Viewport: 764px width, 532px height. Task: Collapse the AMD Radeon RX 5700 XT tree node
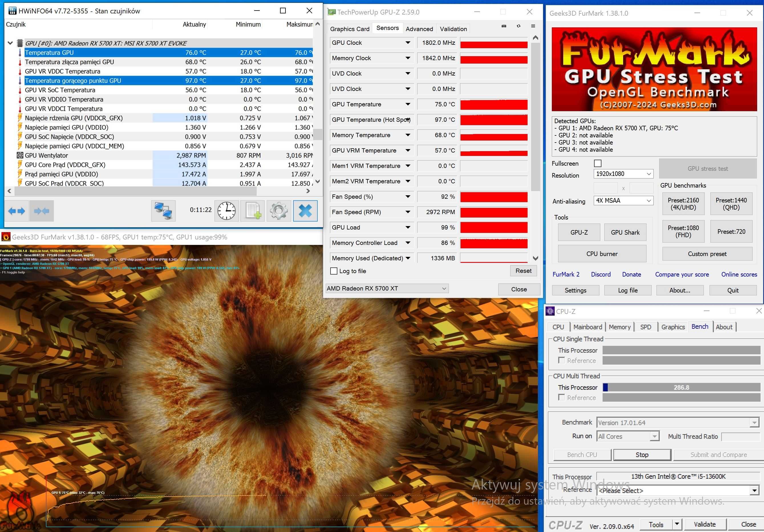click(x=10, y=43)
